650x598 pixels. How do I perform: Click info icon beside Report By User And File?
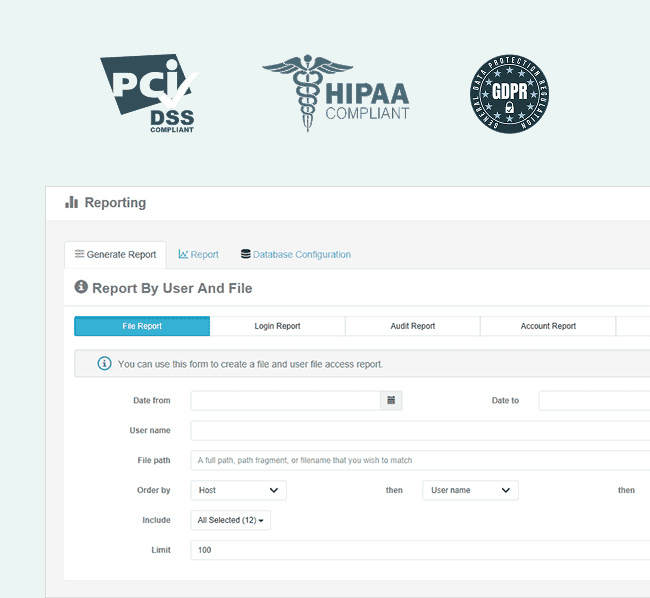tap(81, 288)
